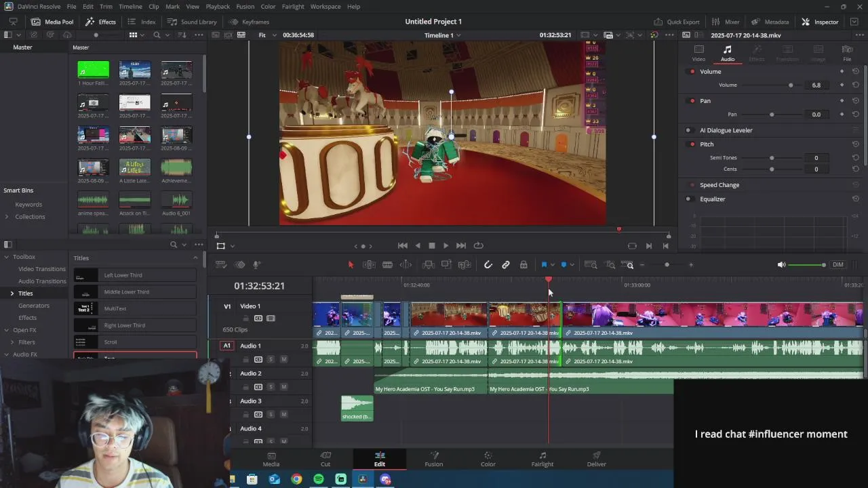Open the Timeline 1 name dropdown

click(443, 35)
